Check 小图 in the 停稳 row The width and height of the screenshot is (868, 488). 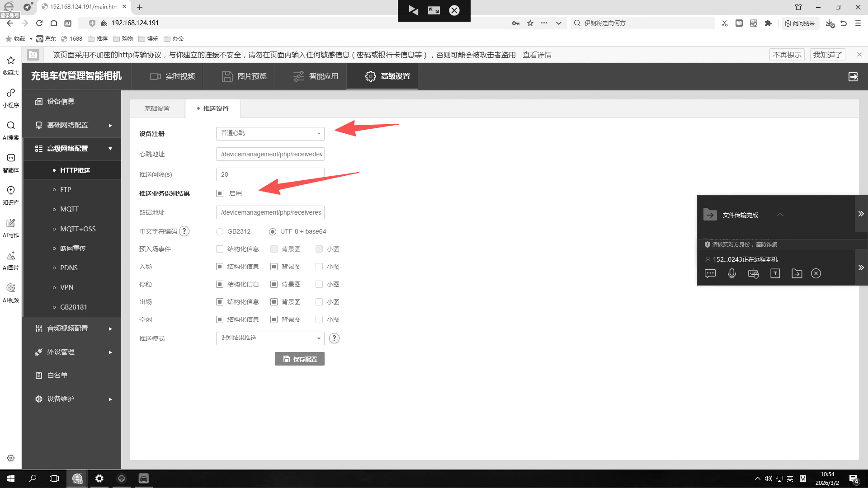coord(319,284)
